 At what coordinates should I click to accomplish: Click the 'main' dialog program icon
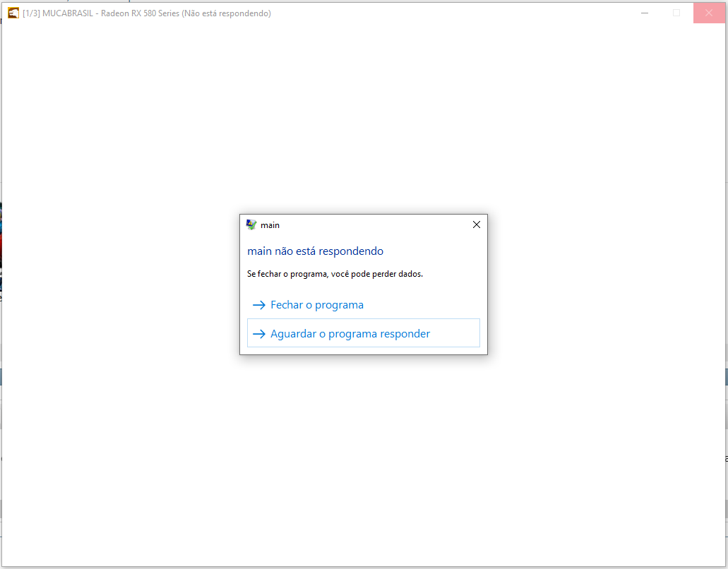pyautogui.click(x=251, y=224)
